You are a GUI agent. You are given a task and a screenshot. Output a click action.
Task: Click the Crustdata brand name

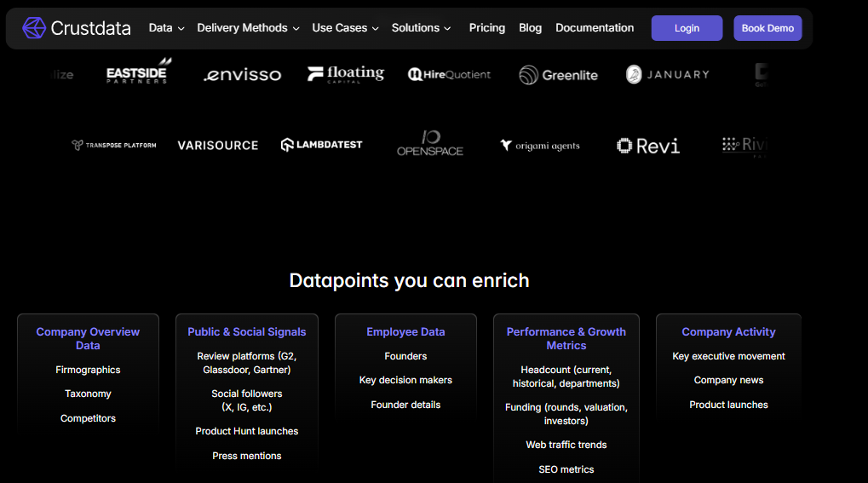[x=91, y=28]
